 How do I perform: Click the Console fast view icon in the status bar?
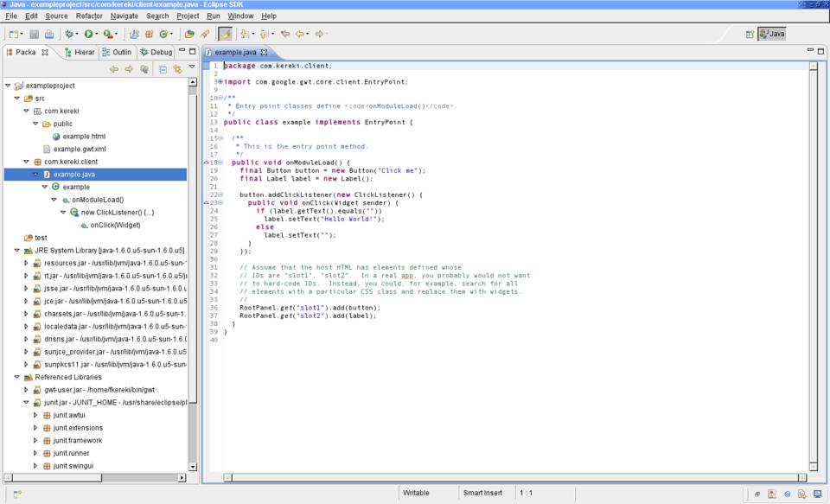pyautogui.click(x=817, y=494)
